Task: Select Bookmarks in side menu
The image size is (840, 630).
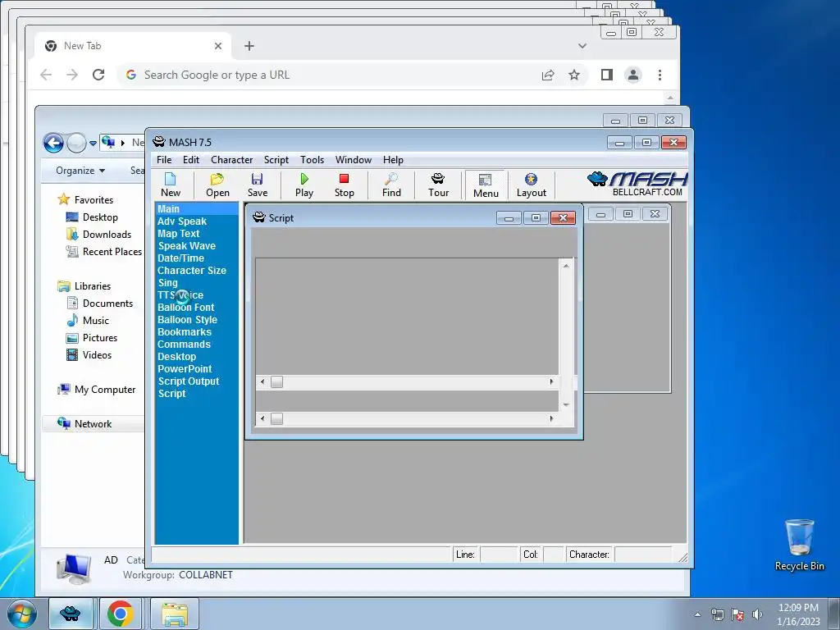Action: click(x=185, y=332)
